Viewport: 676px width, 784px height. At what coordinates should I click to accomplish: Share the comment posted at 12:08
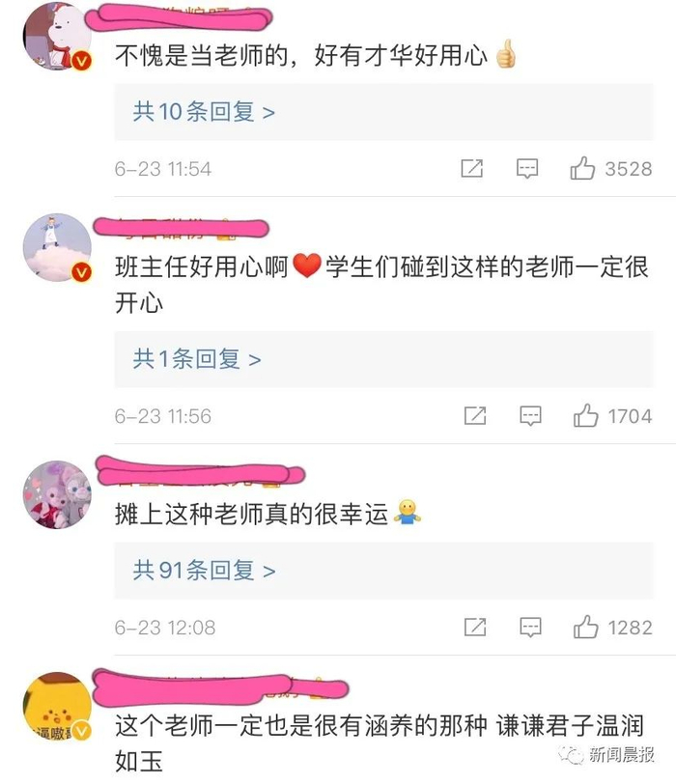point(475,627)
